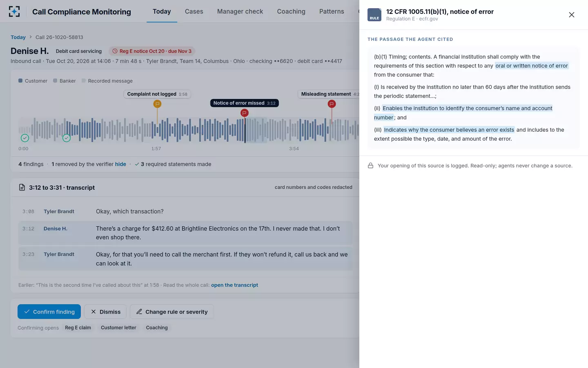This screenshot has height=368, width=588.
Task: Click the Reg E notice due Nov 3 badge
Action: click(x=152, y=51)
